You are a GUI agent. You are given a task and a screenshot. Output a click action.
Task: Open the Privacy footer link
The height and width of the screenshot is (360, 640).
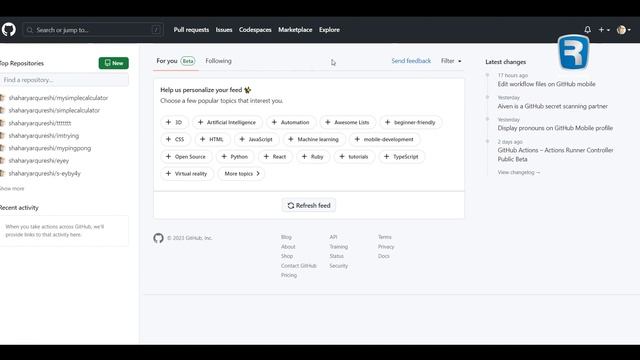click(x=386, y=247)
